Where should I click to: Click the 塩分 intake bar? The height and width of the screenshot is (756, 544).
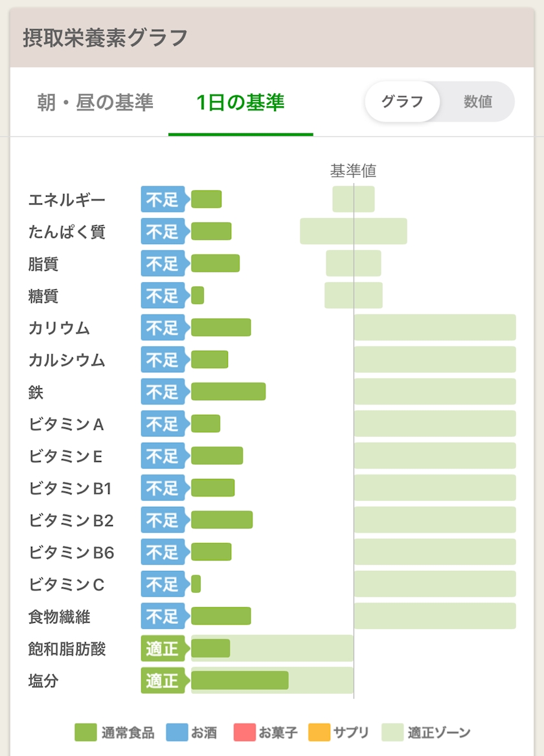(x=240, y=680)
